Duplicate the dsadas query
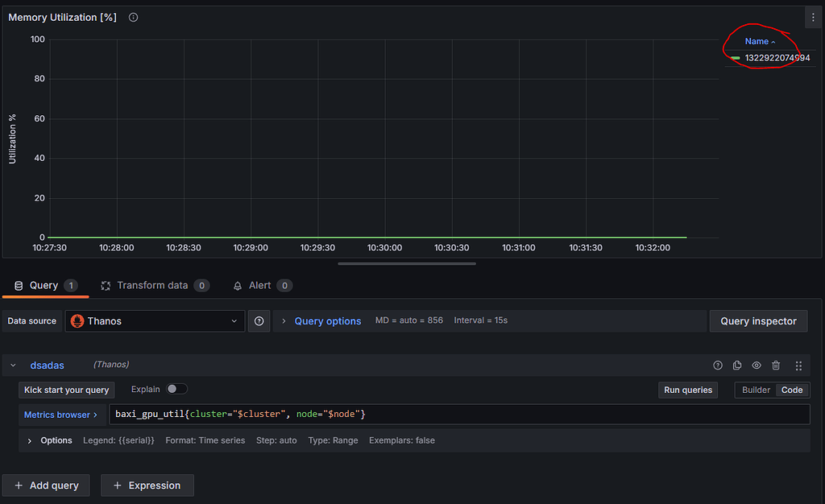The image size is (825, 504). click(x=736, y=365)
